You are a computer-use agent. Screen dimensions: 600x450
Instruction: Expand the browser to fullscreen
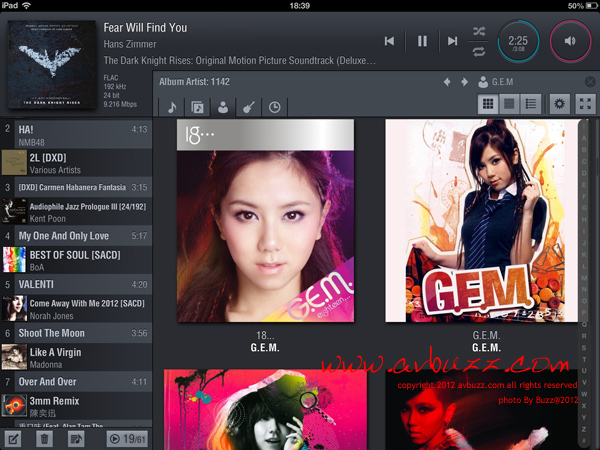pos(585,104)
